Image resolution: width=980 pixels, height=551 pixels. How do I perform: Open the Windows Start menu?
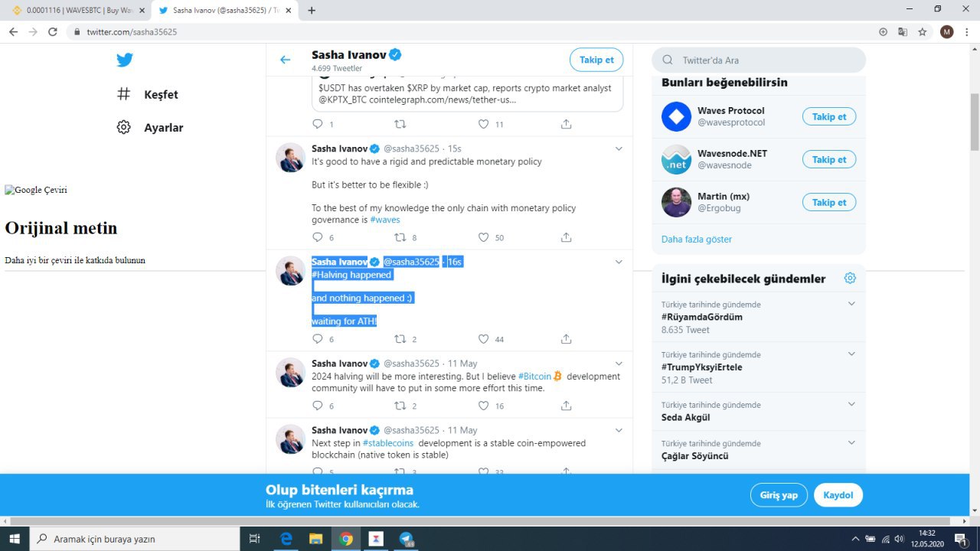point(15,539)
